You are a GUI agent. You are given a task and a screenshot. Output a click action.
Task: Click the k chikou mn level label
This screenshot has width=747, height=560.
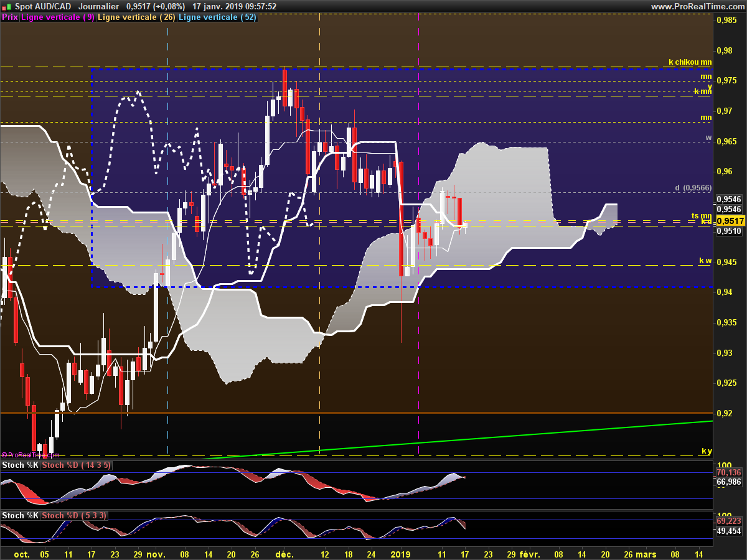point(690,62)
